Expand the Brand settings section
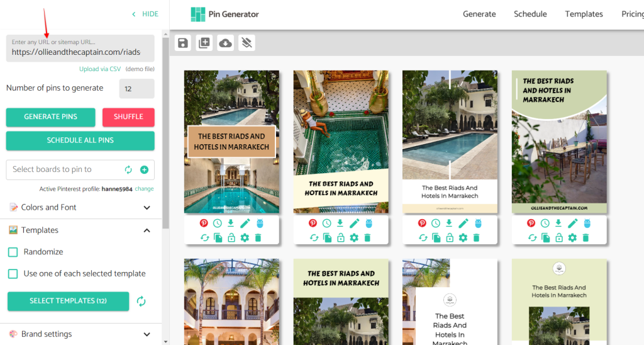 pos(147,334)
